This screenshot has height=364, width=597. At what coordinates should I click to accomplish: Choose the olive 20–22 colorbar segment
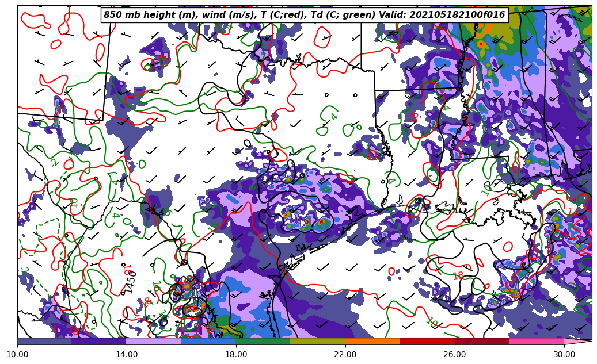tap(318, 341)
